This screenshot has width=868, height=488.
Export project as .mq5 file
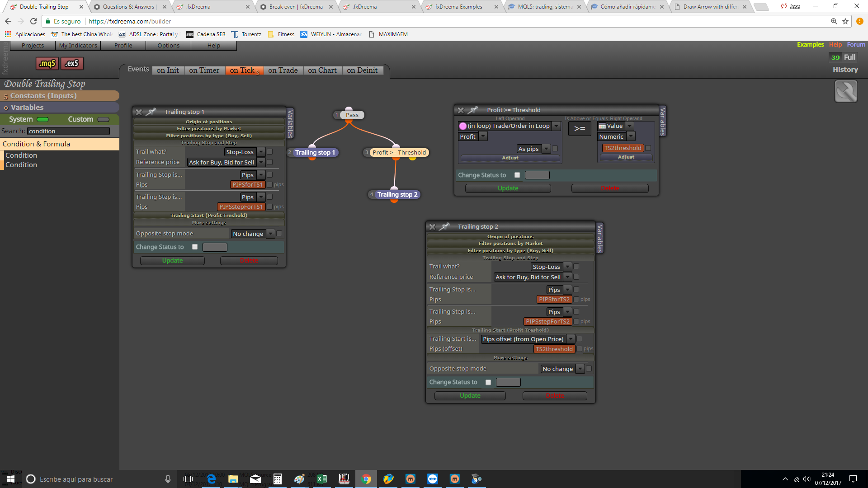coord(47,63)
